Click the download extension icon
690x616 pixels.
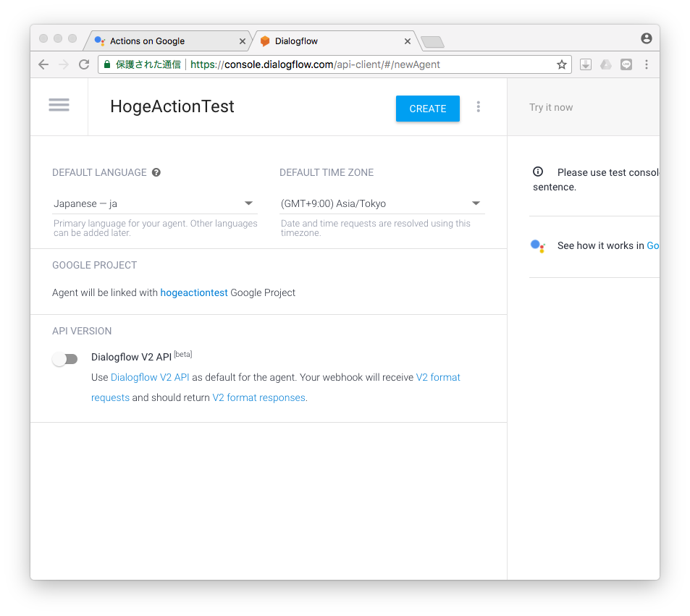point(585,64)
